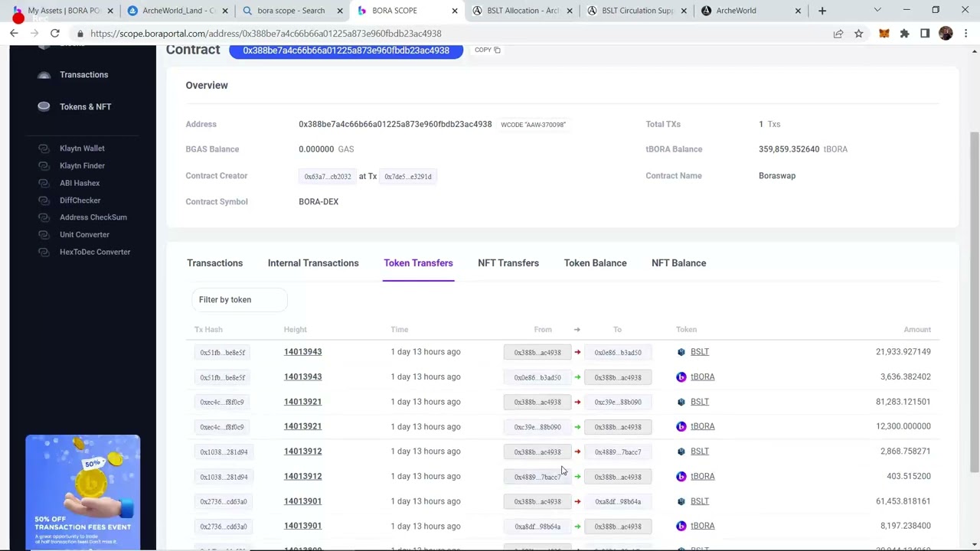Click the Klaytn Finder sidebar icon
Screen dimensions: 980x551
tap(44, 165)
